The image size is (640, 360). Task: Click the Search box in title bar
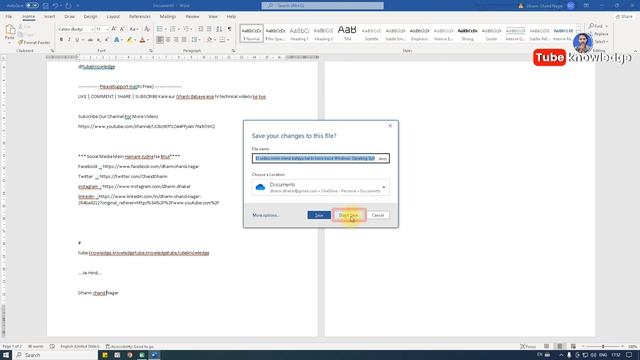(322, 6)
